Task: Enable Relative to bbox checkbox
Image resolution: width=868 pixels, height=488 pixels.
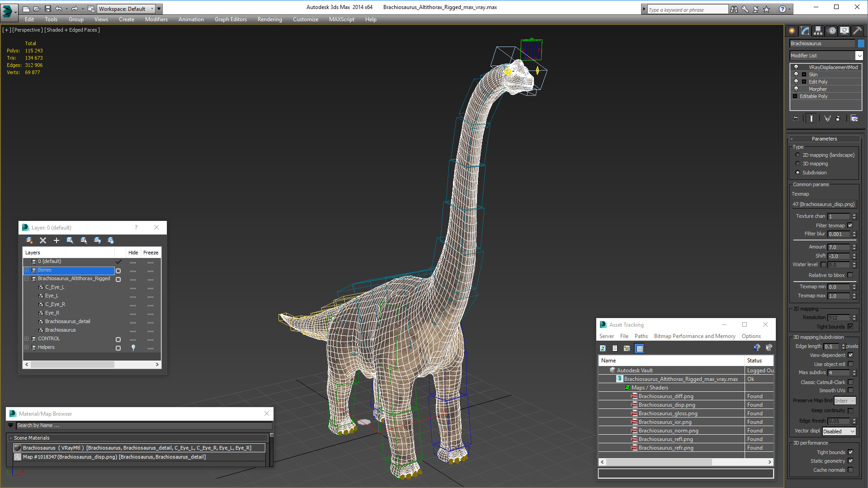Action: (850, 275)
